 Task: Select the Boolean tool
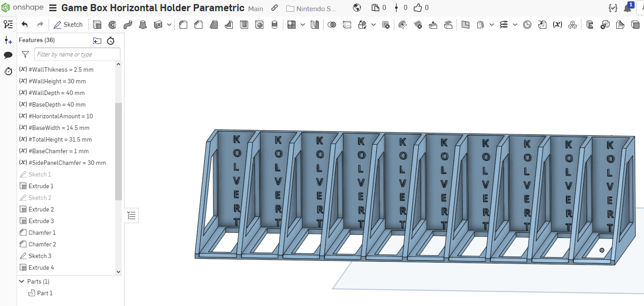click(332, 25)
